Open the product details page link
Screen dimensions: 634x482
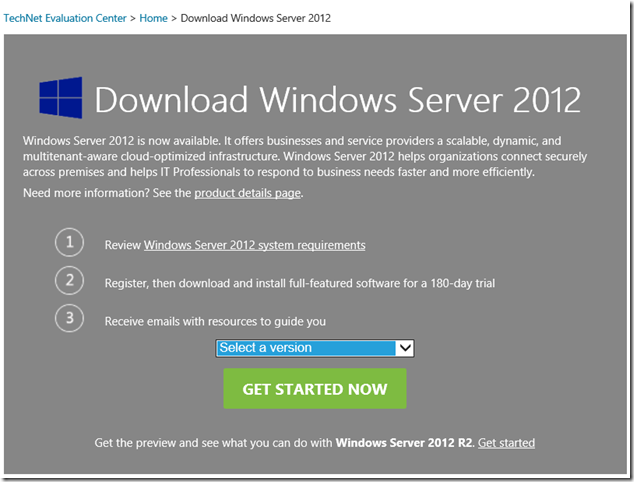point(247,193)
